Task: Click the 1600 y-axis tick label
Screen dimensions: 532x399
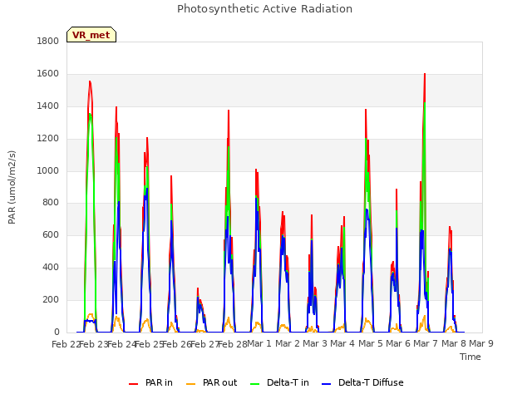Action: tap(48, 74)
